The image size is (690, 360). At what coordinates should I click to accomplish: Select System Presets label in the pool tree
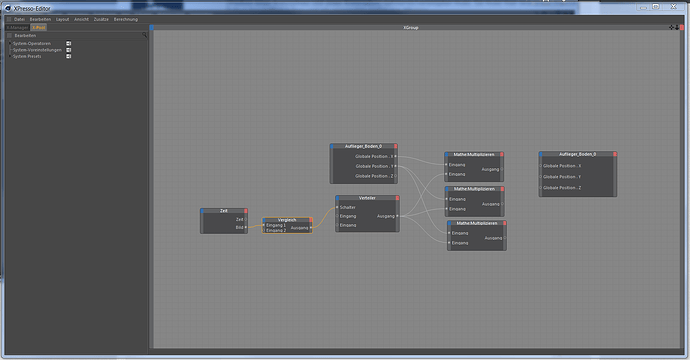(27, 56)
